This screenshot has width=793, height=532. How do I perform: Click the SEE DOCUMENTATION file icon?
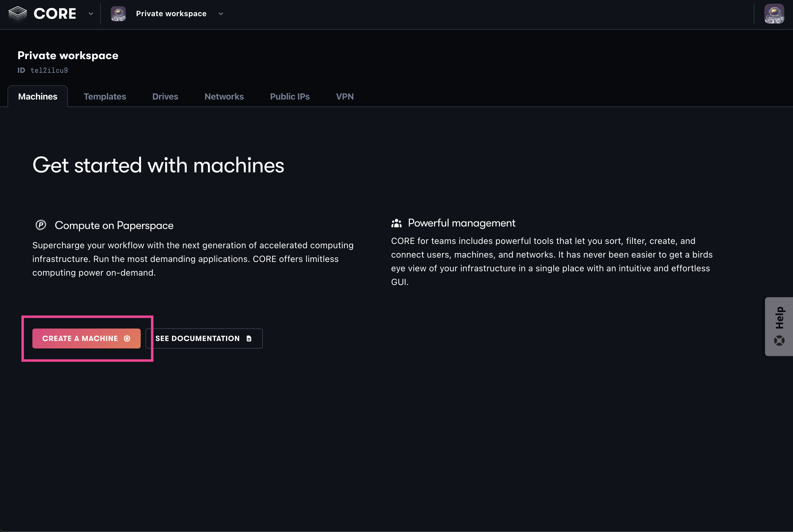pyautogui.click(x=250, y=338)
